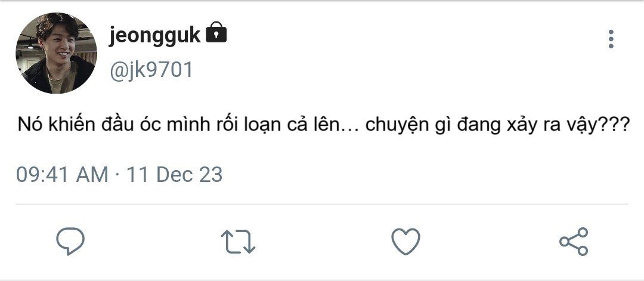
Task: Retweet this post using the arrows icon
Action: click(x=239, y=242)
